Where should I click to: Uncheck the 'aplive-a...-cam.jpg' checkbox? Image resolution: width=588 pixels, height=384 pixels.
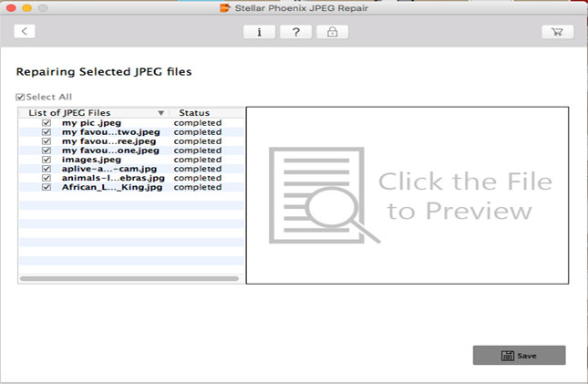(x=46, y=169)
